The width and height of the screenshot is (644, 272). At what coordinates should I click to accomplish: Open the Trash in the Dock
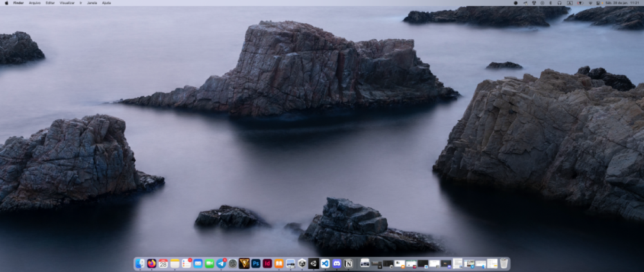(x=504, y=264)
